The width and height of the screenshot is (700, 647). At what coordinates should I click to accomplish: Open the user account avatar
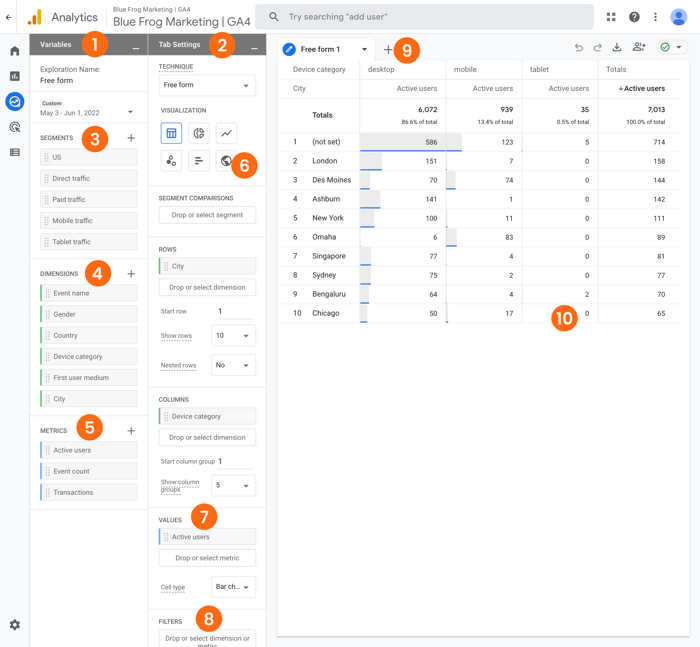pyautogui.click(x=679, y=17)
